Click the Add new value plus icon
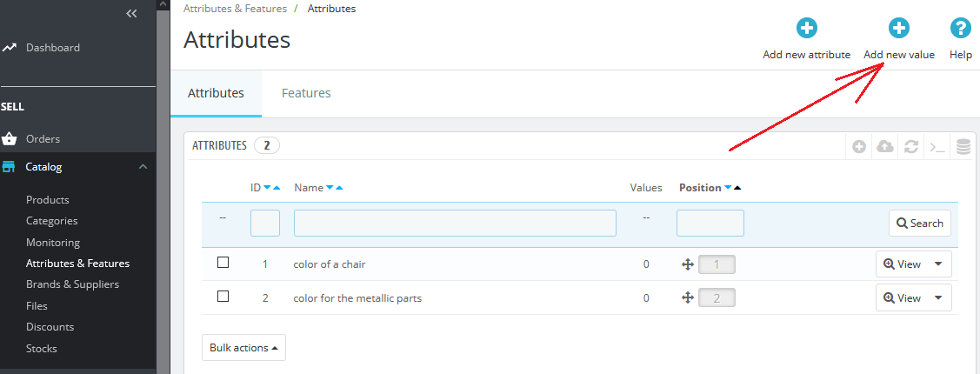 pyautogui.click(x=899, y=28)
